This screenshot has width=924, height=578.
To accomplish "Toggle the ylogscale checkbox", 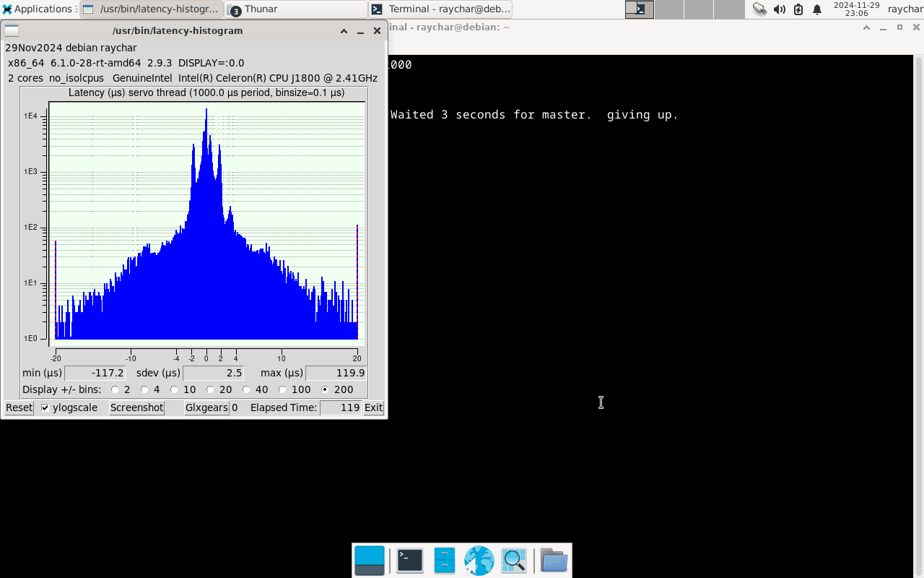I will [x=45, y=408].
